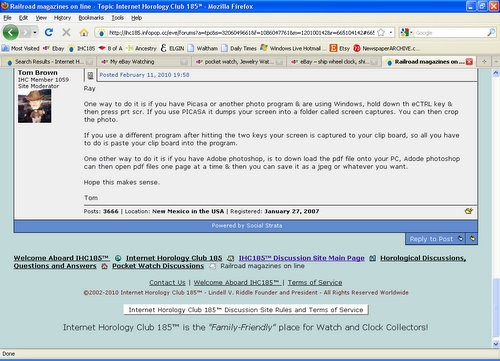Open the Powered by Social Strata link
This screenshot has width=500, height=361.
[247, 226]
